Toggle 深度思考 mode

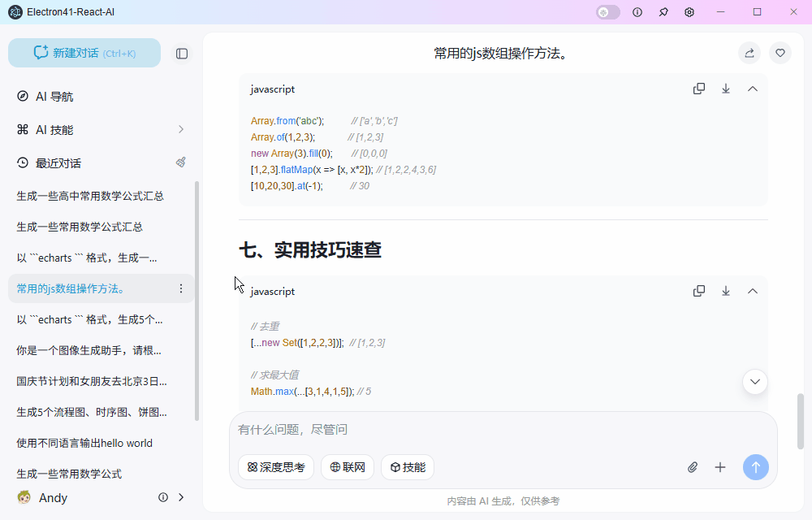click(276, 467)
